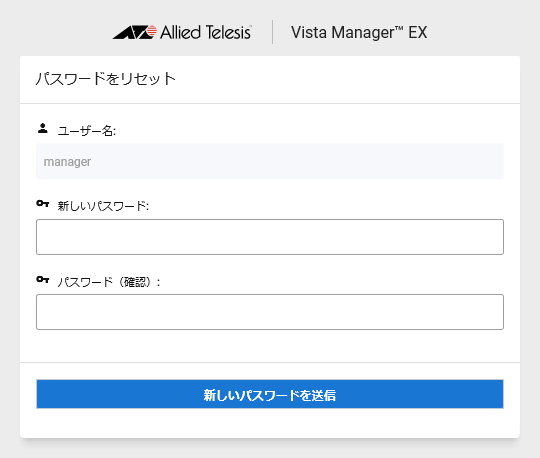Click the disabled manager username field
Image resolution: width=540 pixels, height=458 pixels.
click(270, 161)
